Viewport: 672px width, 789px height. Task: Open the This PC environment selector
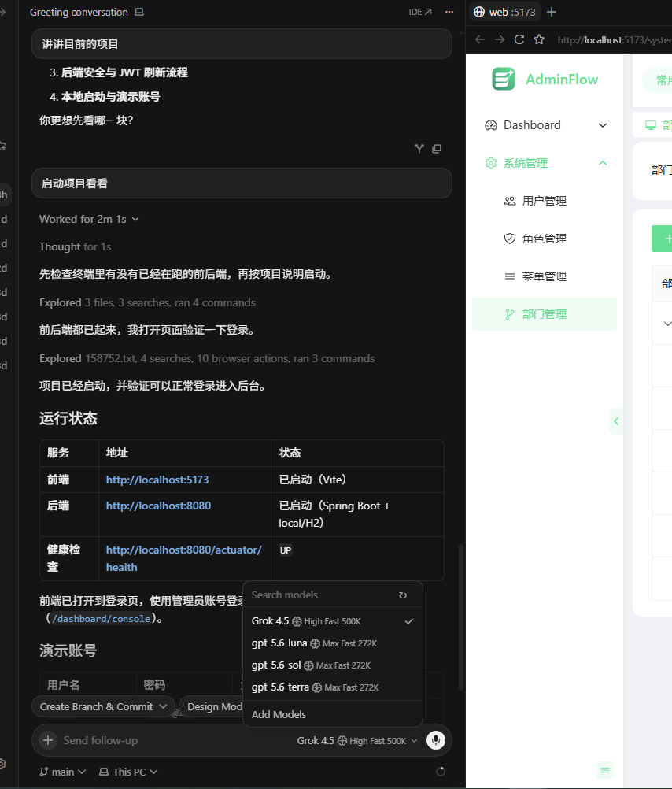(128, 772)
